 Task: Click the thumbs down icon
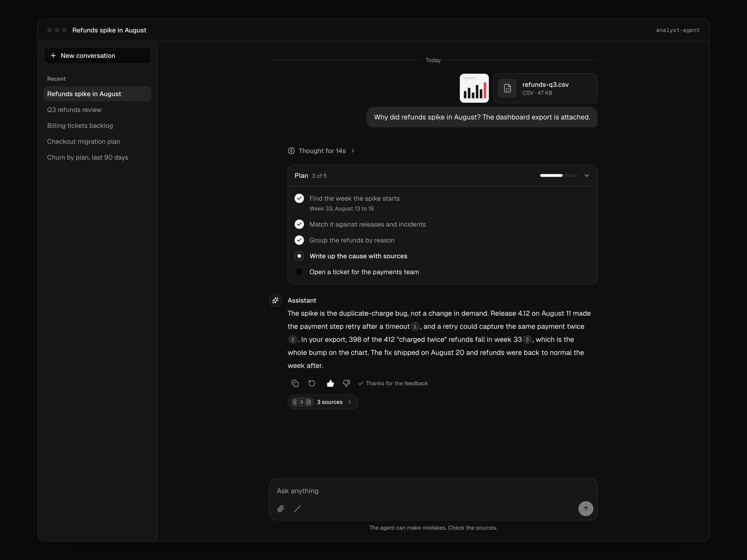click(346, 384)
